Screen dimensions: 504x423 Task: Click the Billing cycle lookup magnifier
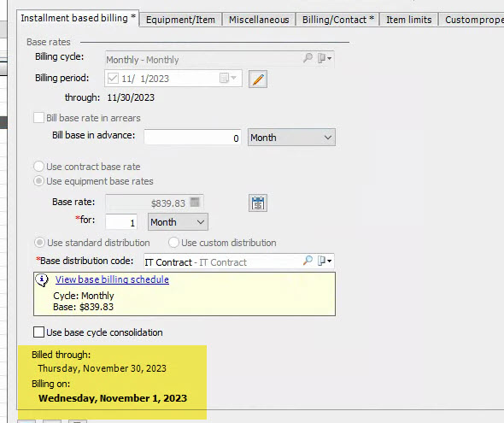pyautogui.click(x=308, y=58)
